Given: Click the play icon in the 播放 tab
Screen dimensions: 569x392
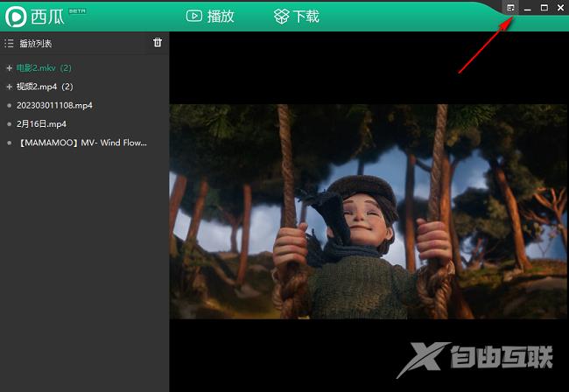Looking at the screenshot, I should click(194, 16).
